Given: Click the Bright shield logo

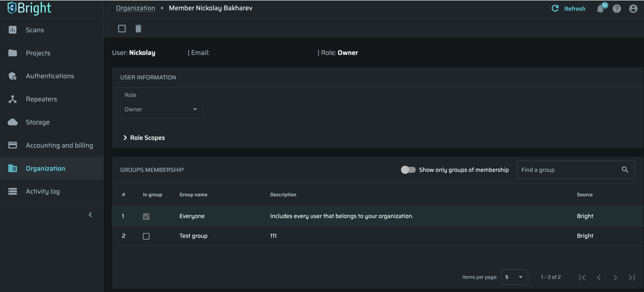Looking at the screenshot, I should tap(12, 8).
